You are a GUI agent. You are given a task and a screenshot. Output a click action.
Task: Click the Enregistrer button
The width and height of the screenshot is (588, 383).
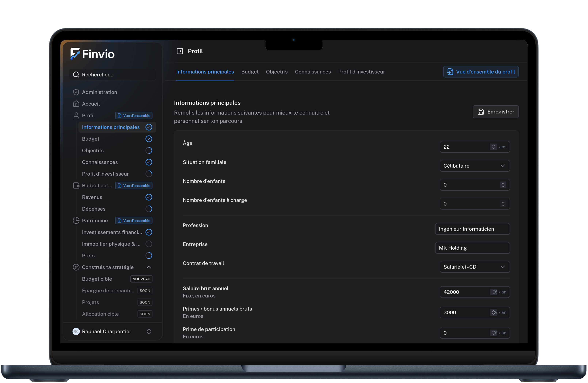(x=495, y=112)
